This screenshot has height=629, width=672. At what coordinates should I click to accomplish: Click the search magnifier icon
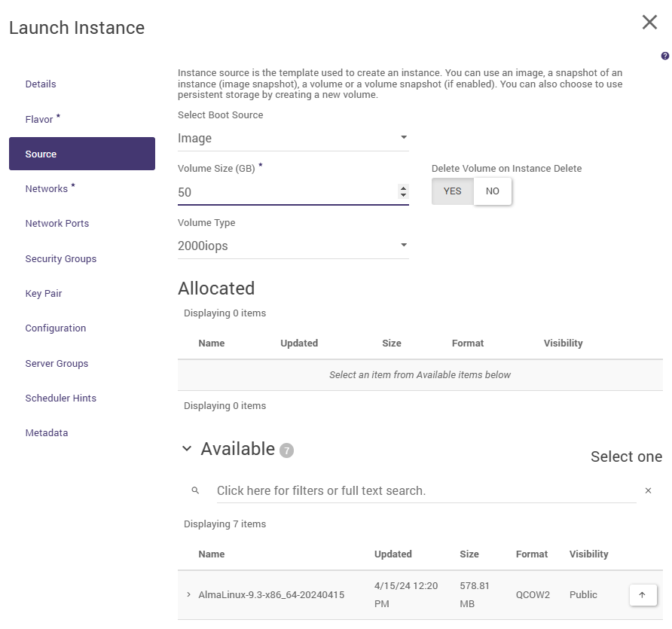click(195, 490)
